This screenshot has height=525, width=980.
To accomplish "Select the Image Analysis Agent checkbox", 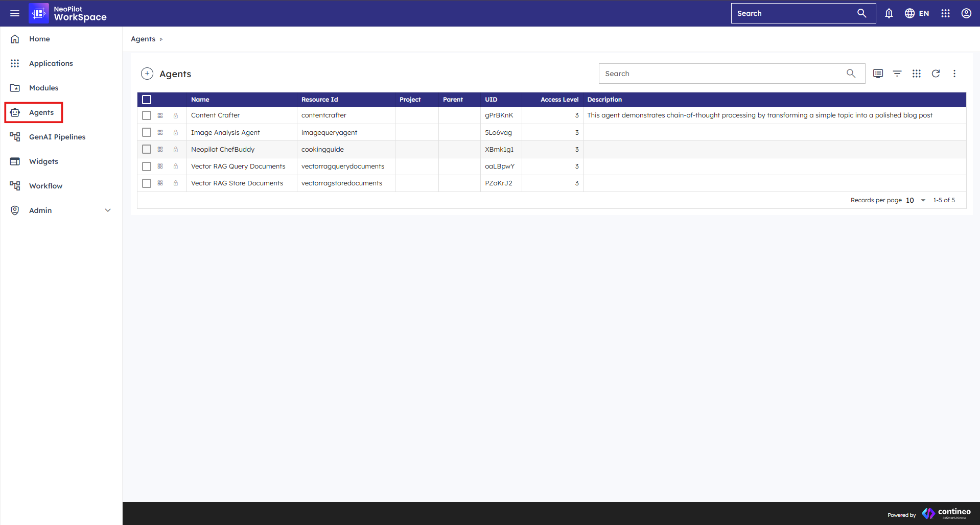I will [147, 132].
